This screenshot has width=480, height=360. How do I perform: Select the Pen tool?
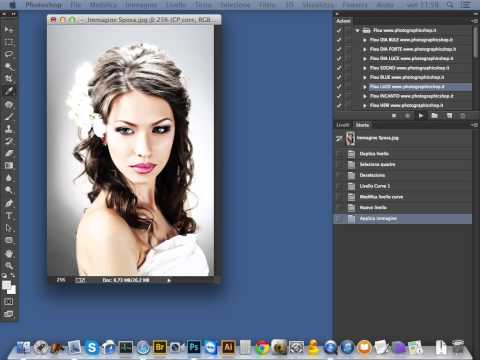tap(9, 203)
